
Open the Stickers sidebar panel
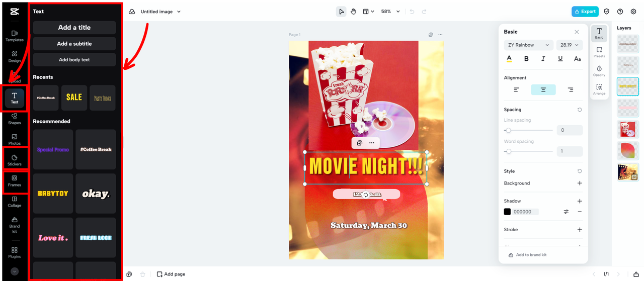click(14, 160)
